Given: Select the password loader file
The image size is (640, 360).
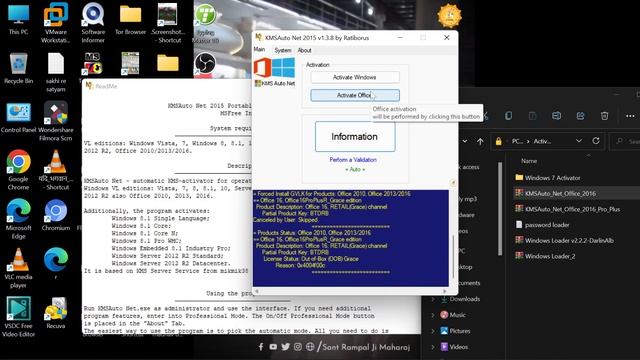Looking at the screenshot, I should pyautogui.click(x=542, y=224).
